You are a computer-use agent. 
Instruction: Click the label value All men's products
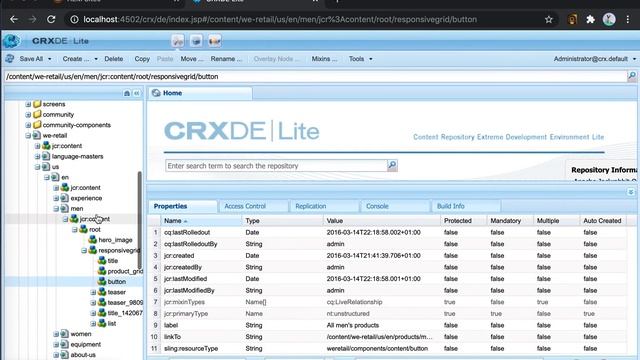(353, 325)
